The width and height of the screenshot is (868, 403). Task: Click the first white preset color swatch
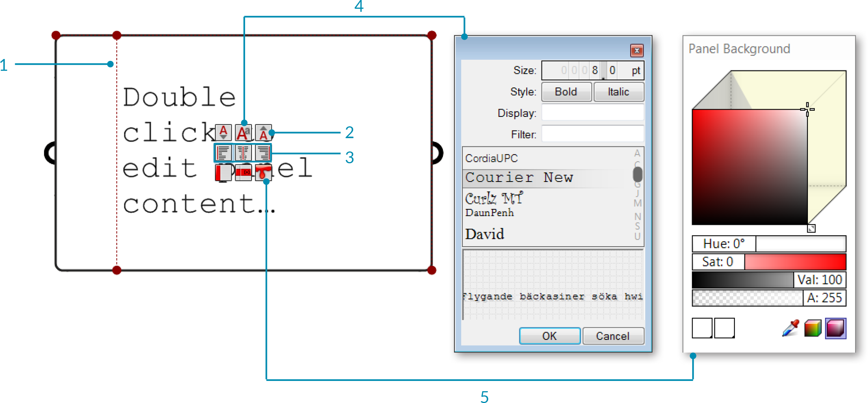(702, 328)
